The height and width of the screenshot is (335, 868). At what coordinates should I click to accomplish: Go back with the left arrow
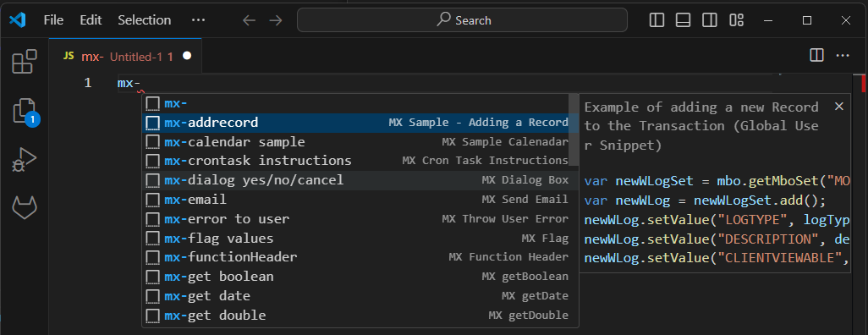tap(249, 20)
